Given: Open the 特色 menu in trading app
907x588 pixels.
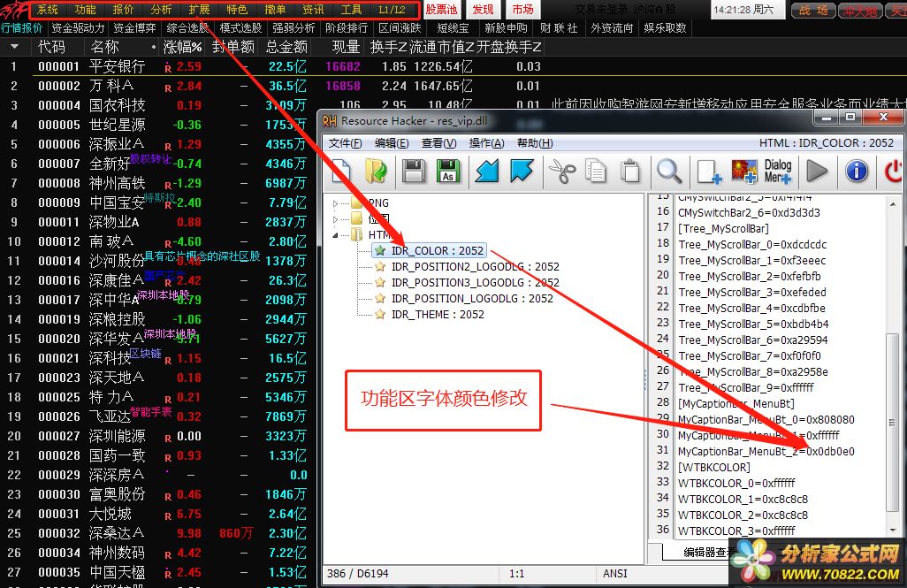Looking at the screenshot, I should pyautogui.click(x=237, y=9).
